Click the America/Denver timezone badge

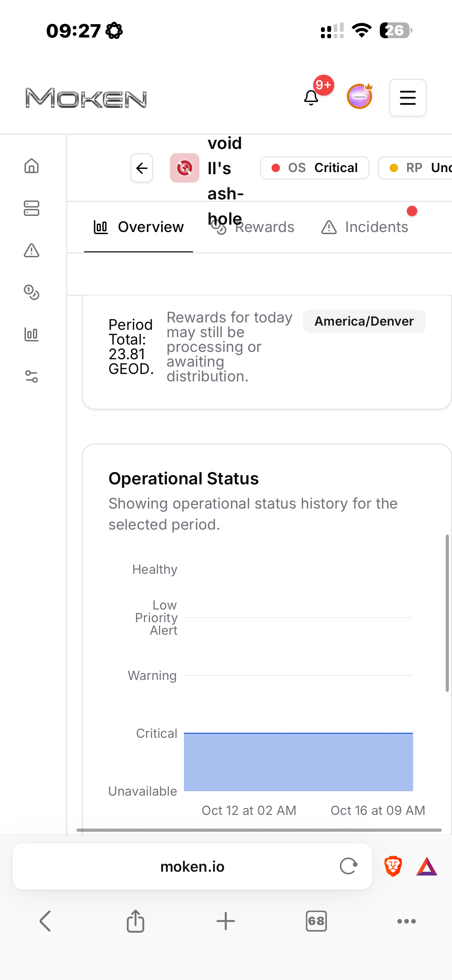364,321
